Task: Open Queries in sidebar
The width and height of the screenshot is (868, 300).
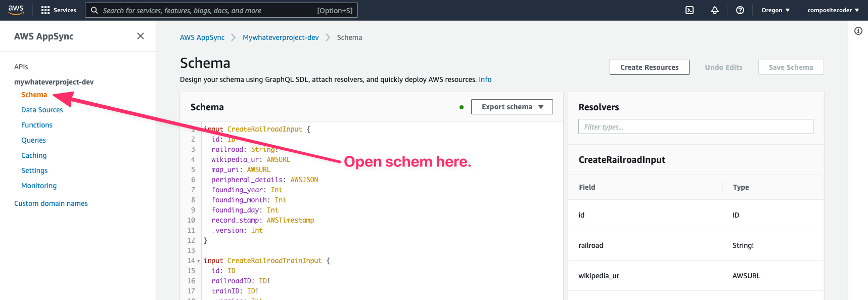Action: [x=33, y=140]
